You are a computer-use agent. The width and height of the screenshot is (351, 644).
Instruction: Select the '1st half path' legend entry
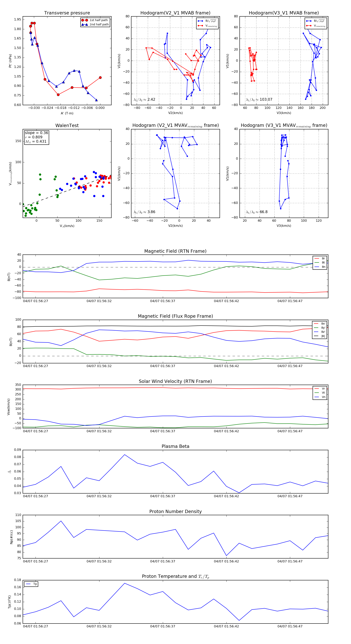(95, 20)
